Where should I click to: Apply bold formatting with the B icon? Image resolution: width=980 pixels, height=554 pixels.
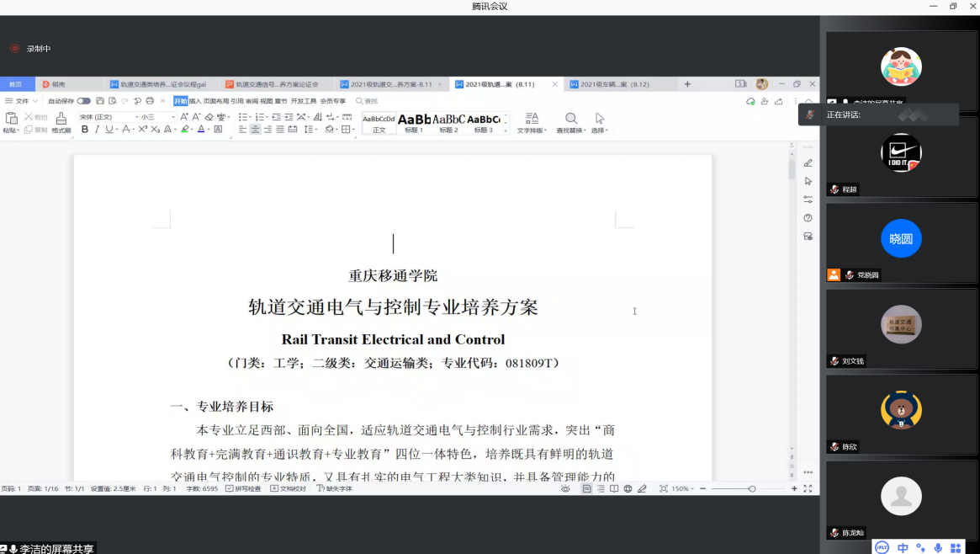point(85,130)
